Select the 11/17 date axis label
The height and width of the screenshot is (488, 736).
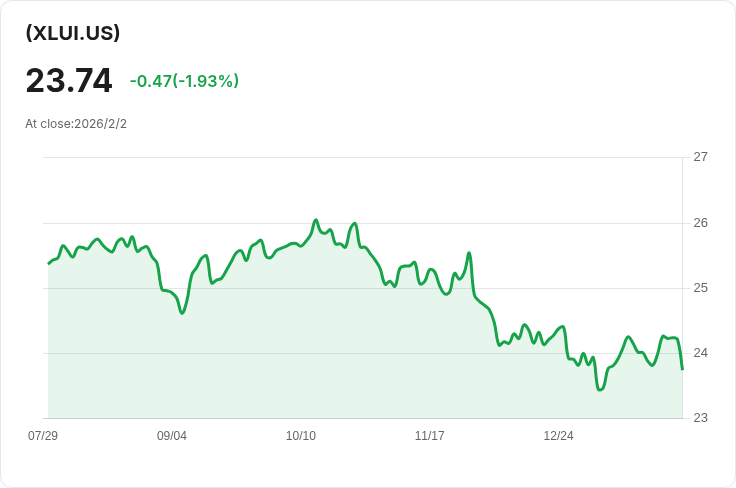pos(430,436)
